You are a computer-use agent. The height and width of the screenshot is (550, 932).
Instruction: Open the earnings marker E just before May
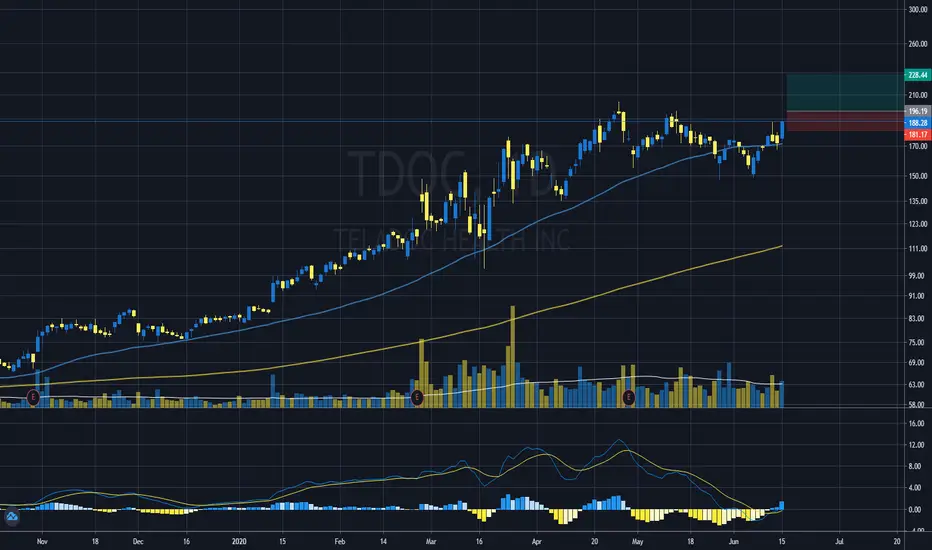coord(629,397)
